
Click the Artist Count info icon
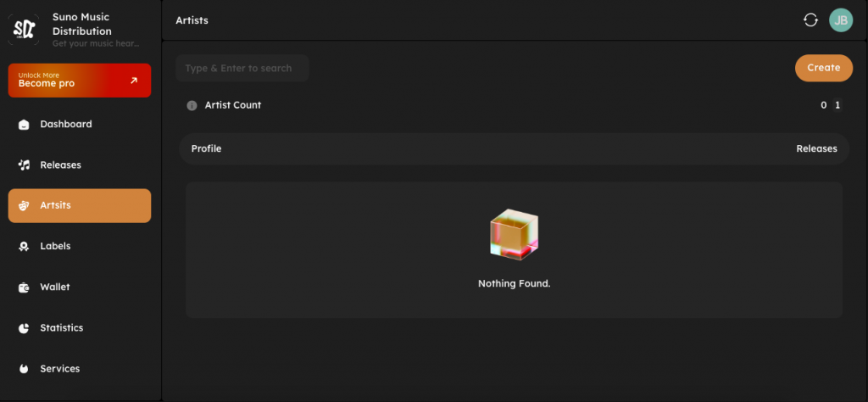192,106
